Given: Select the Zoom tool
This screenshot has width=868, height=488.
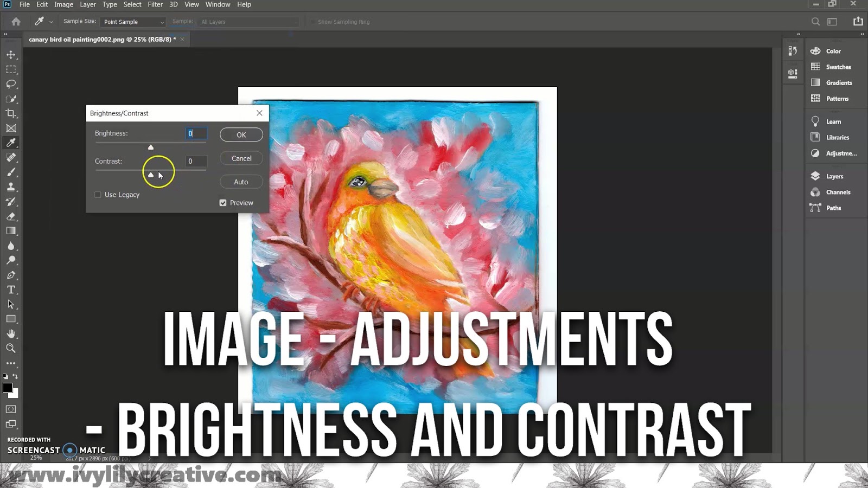Looking at the screenshot, I should pos(11,348).
